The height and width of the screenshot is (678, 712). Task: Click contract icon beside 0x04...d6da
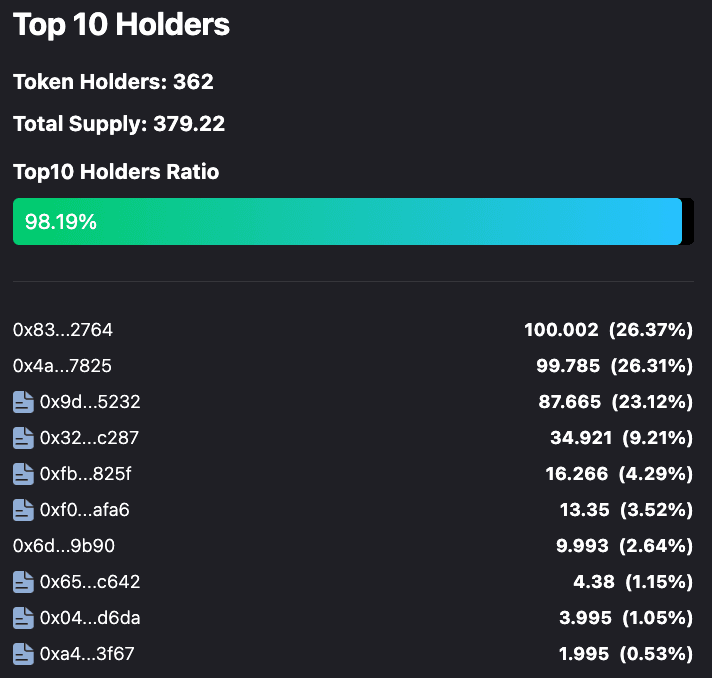pos(23,618)
